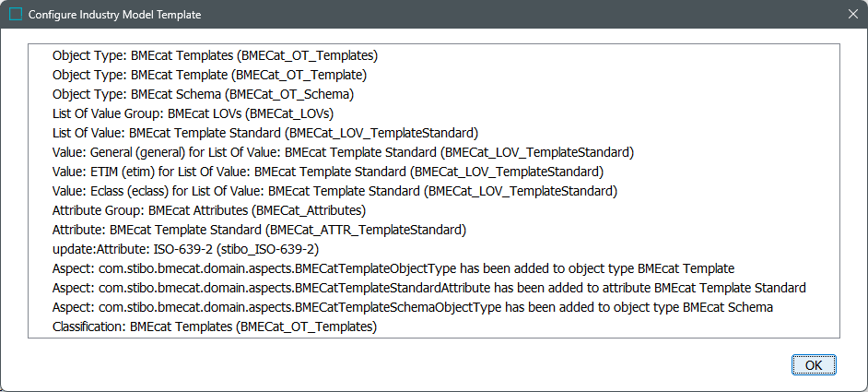The height and width of the screenshot is (392, 868).
Task: Click the Configure Industry Model Template title text
Action: pyautogui.click(x=115, y=15)
